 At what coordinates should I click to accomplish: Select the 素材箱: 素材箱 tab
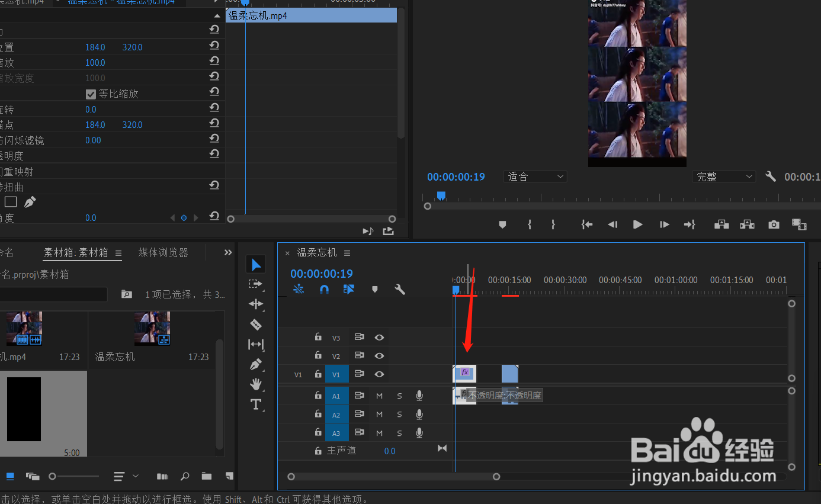[76, 253]
